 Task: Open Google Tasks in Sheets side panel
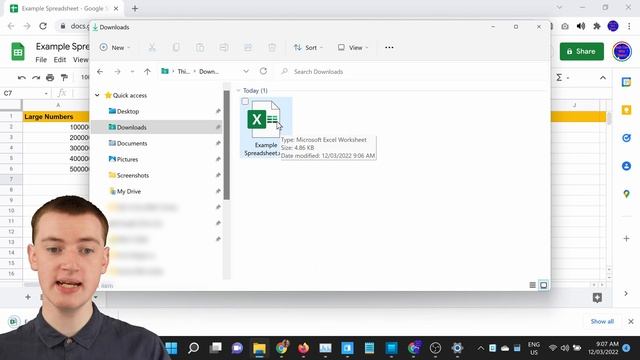pos(626,138)
